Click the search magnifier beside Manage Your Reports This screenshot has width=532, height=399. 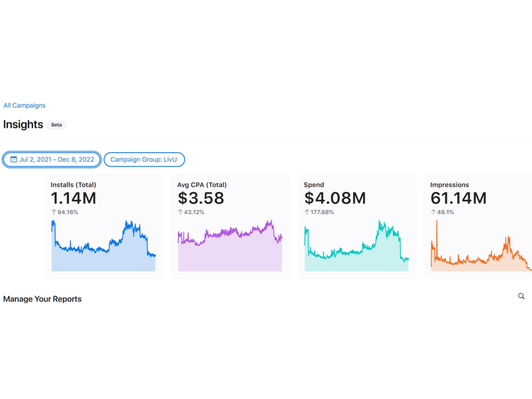pyautogui.click(x=521, y=296)
